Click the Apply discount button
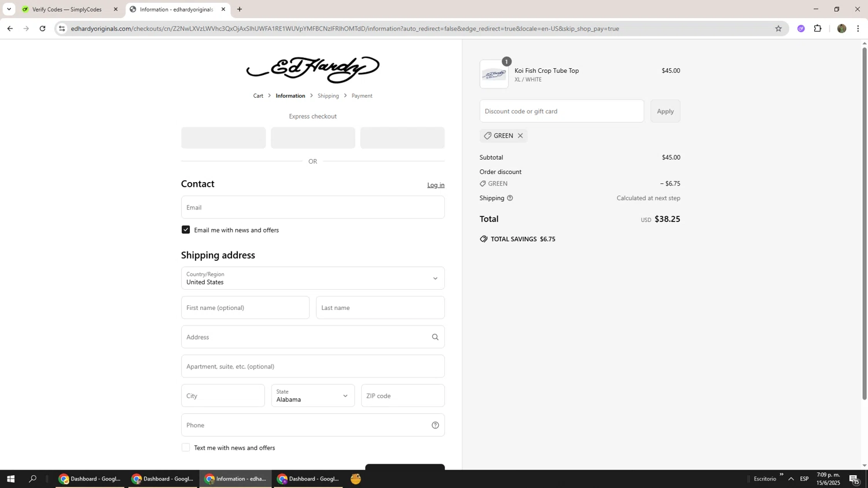Viewport: 868px width, 488px height. tap(665, 111)
